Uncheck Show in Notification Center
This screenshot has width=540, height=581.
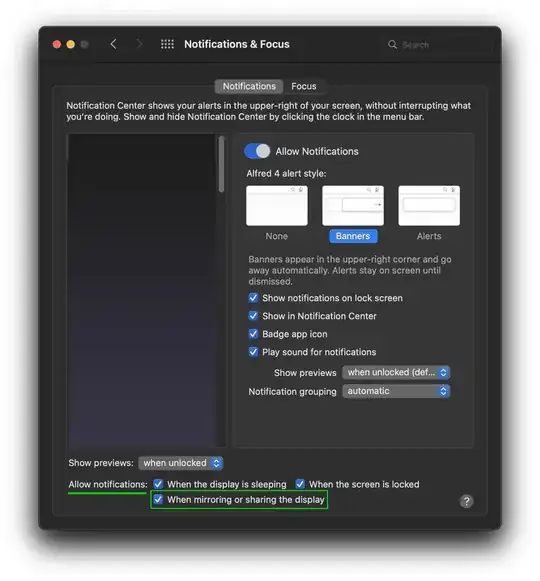[253, 316]
